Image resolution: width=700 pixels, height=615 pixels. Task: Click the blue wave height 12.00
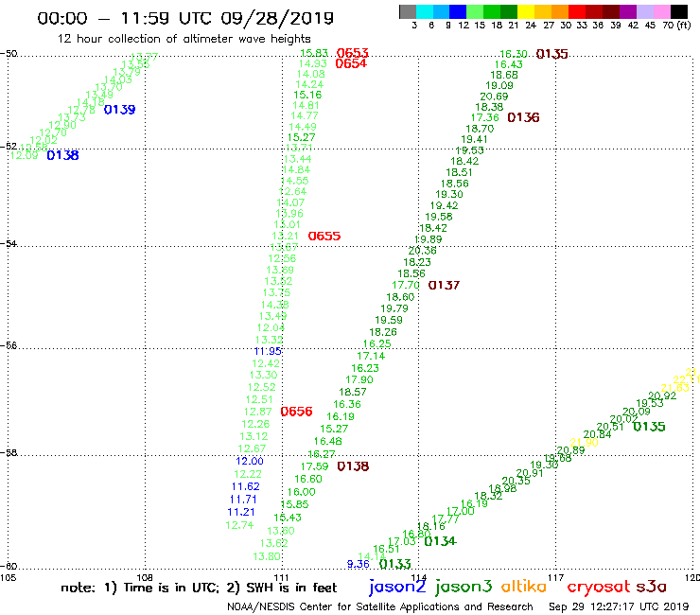[x=250, y=461]
